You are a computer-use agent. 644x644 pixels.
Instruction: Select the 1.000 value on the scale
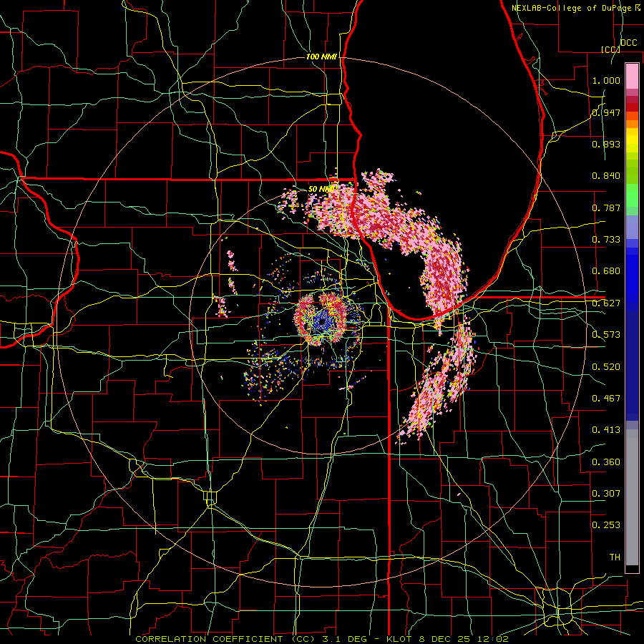[606, 80]
